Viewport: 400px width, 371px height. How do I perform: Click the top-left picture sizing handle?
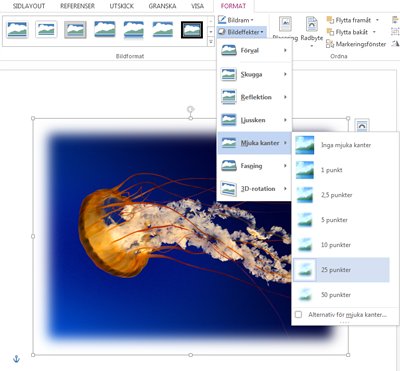coord(33,118)
